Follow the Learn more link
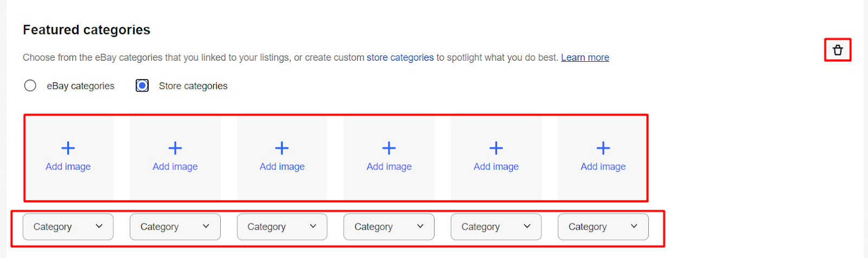868x258 pixels. click(585, 57)
